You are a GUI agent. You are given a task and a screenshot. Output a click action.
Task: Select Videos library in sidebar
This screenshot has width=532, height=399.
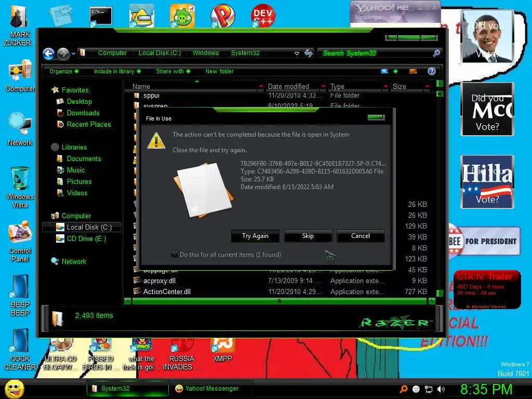[77, 193]
